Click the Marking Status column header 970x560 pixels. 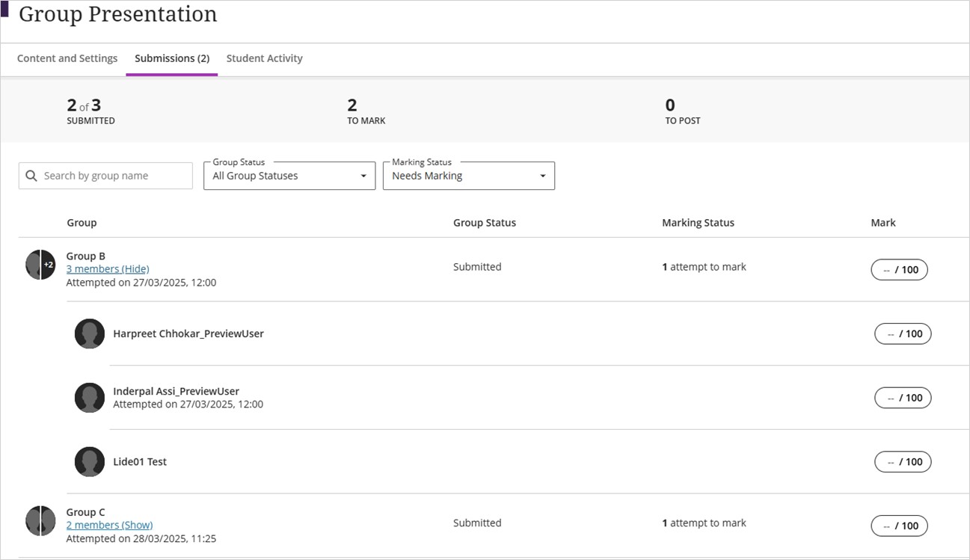pyautogui.click(x=698, y=223)
